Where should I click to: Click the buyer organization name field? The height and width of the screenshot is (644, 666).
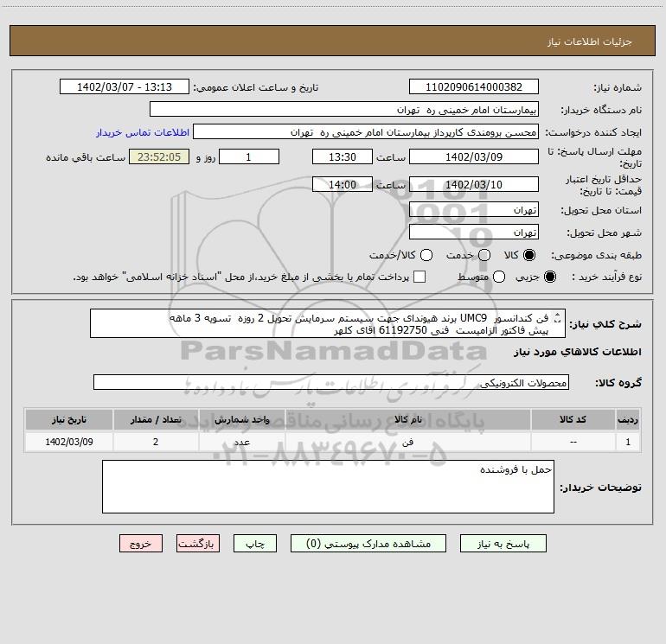point(344,109)
